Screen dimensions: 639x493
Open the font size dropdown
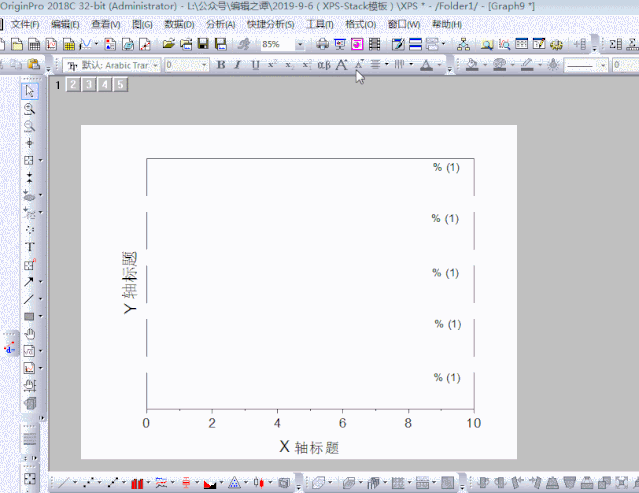[204, 65]
